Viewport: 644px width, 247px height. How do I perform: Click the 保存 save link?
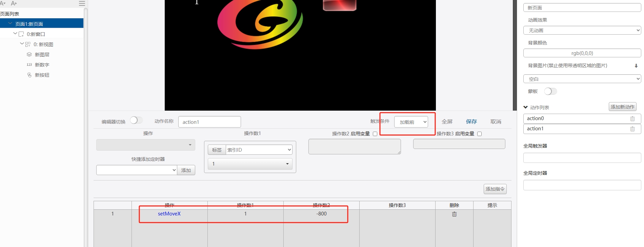pyautogui.click(x=471, y=121)
